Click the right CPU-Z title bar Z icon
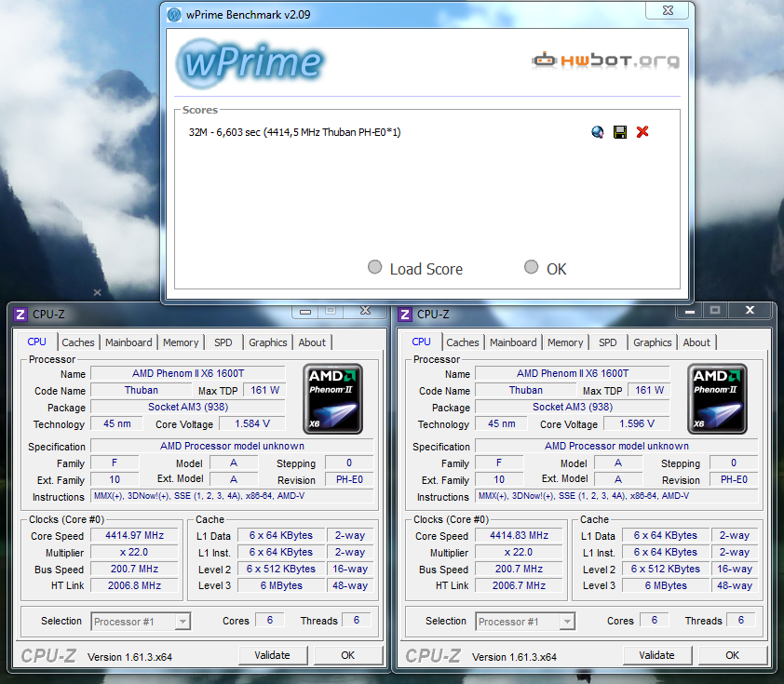The image size is (784, 684). (404, 315)
